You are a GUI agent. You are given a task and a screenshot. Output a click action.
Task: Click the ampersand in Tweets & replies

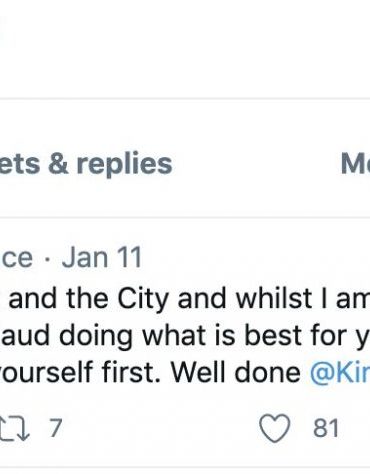click(59, 164)
